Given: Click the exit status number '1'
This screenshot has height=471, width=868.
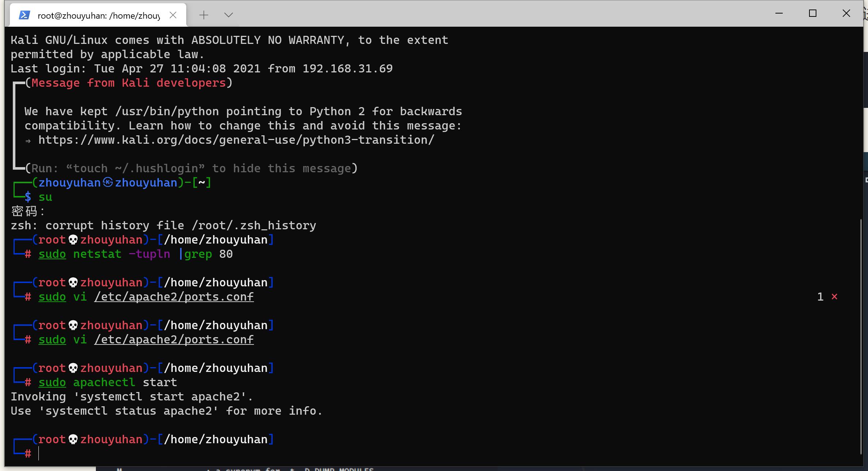Looking at the screenshot, I should pos(820,297).
